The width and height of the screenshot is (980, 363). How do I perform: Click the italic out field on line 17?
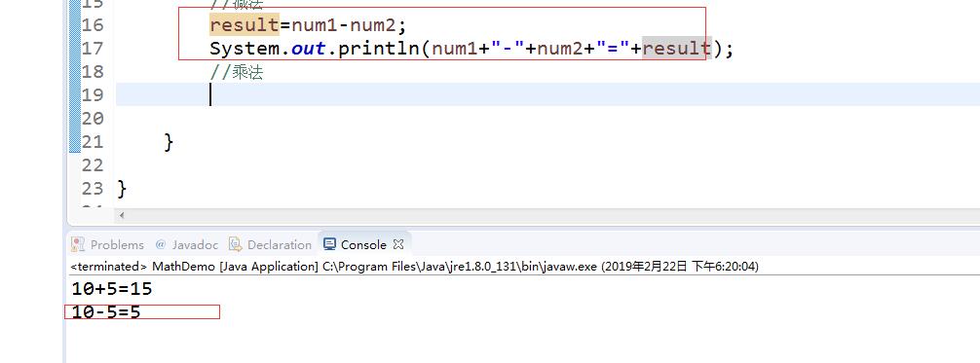[308, 48]
